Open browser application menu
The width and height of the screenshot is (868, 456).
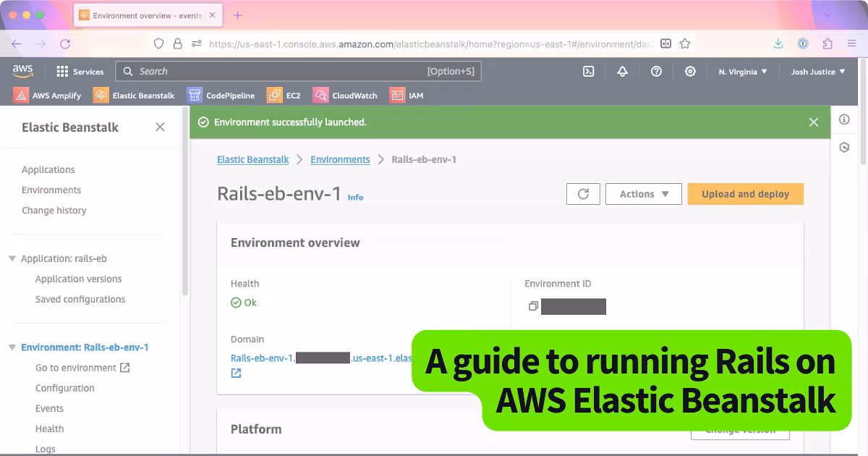(851, 43)
